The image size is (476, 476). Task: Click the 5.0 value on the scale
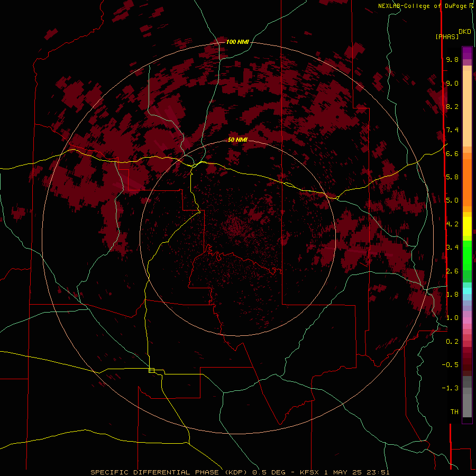point(452,200)
